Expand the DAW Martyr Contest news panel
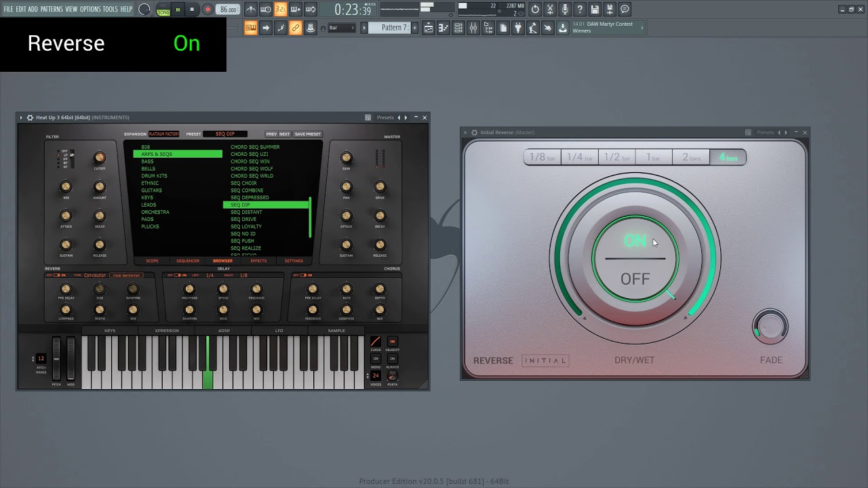The width and height of the screenshot is (868, 488). point(642,28)
